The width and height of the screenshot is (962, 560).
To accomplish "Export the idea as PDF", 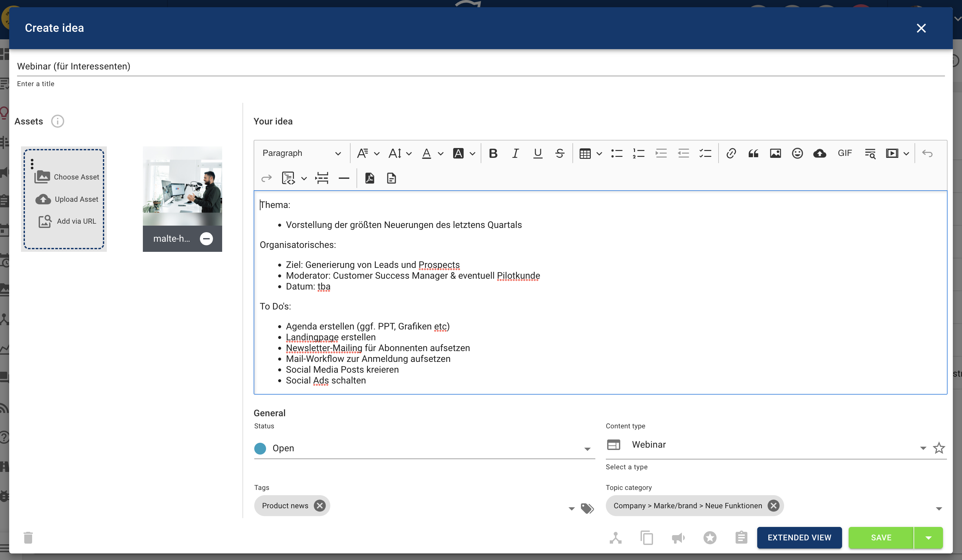I will tap(370, 178).
